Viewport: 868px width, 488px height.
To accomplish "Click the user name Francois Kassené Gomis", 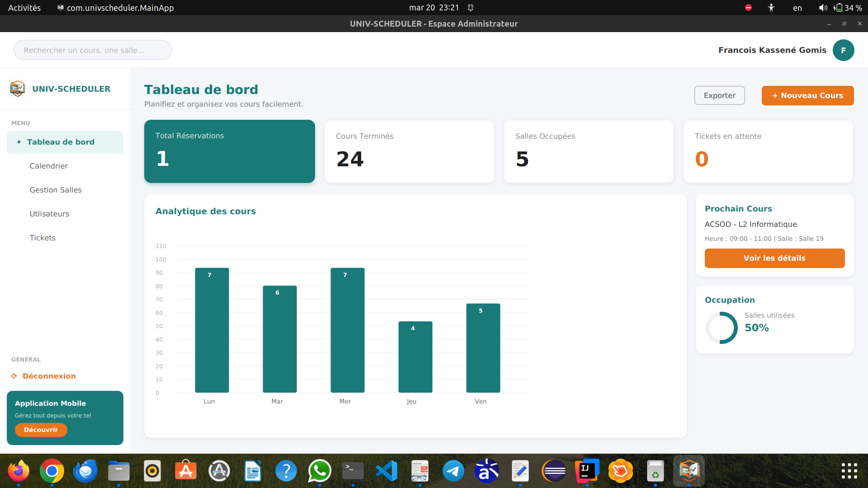I will click(x=772, y=50).
